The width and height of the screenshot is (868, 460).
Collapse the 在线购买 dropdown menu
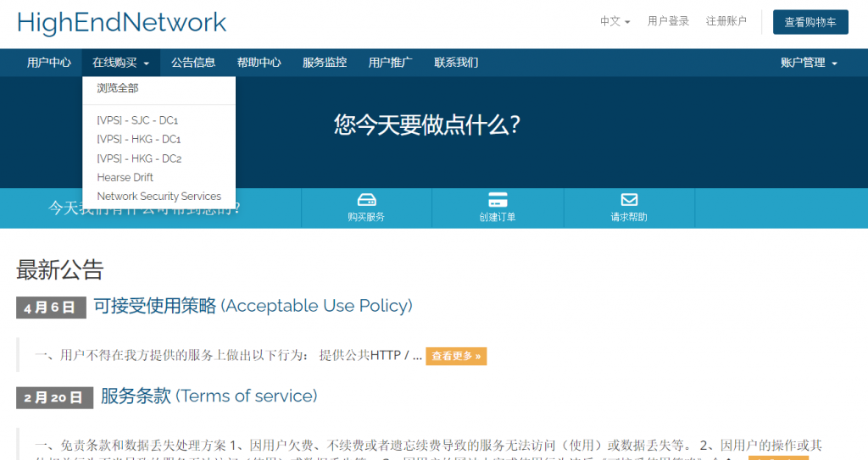point(120,63)
